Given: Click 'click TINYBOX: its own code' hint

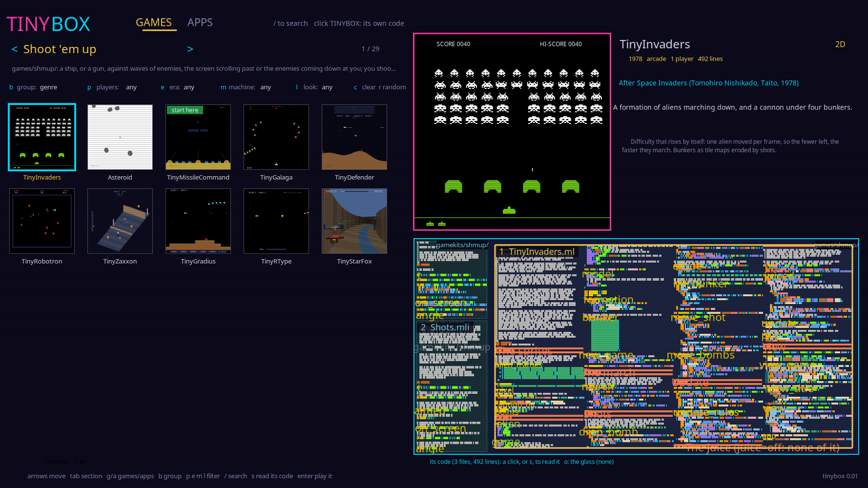Looking at the screenshot, I should click(359, 23).
